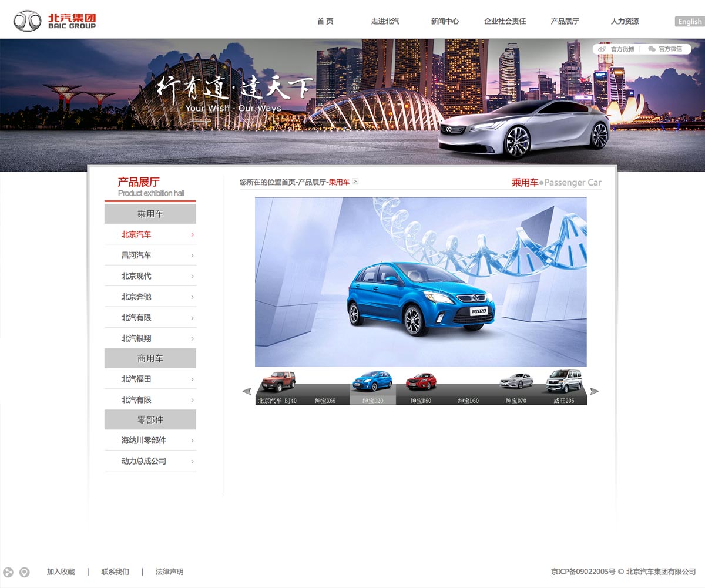The width and height of the screenshot is (705, 588).
Task: Open 北京现代 brand in sidebar
Action: click(x=136, y=275)
